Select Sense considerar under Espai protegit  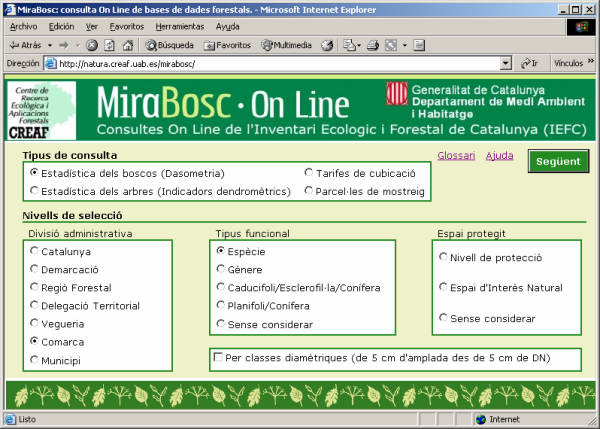click(x=443, y=317)
